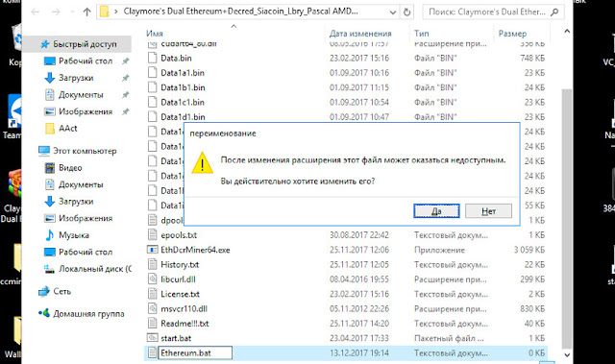Go back with the left arrow

(36, 12)
